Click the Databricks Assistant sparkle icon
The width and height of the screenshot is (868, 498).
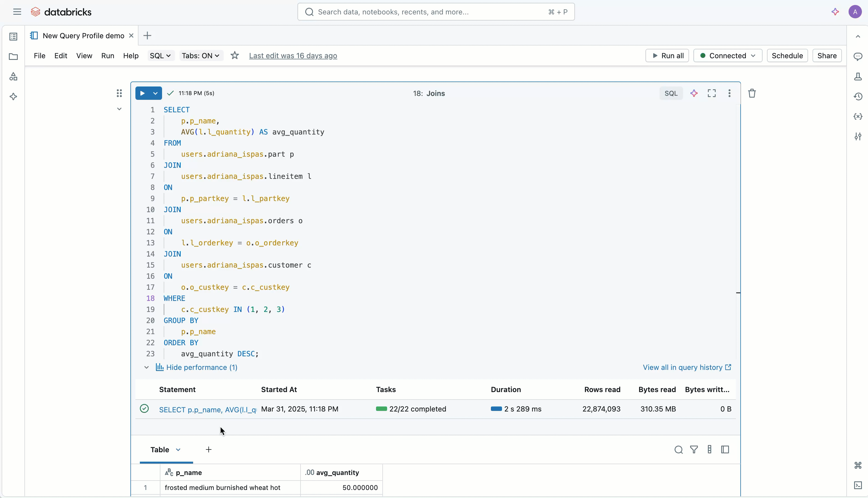835,12
